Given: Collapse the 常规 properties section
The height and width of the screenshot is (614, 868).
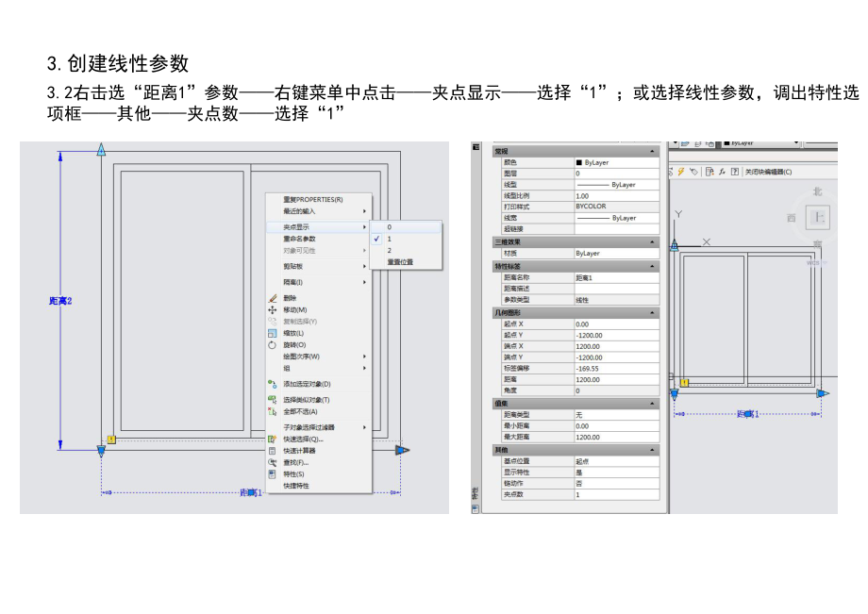Looking at the screenshot, I should click(x=652, y=151).
